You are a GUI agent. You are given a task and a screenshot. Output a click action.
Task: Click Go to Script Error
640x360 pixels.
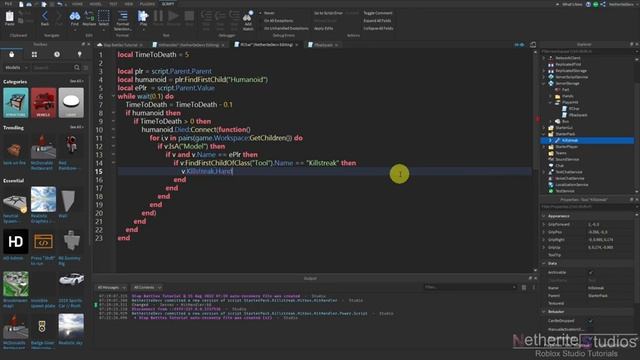point(328,13)
